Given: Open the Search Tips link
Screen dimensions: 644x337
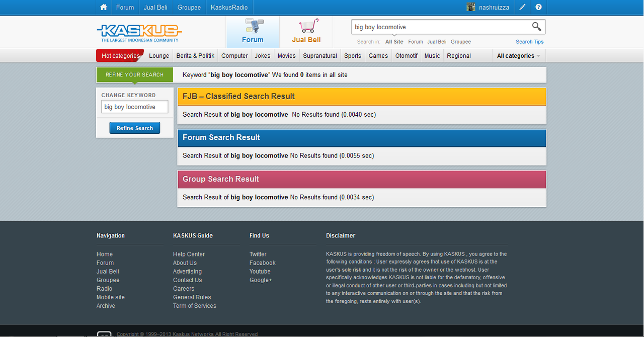Looking at the screenshot, I should [x=530, y=42].
